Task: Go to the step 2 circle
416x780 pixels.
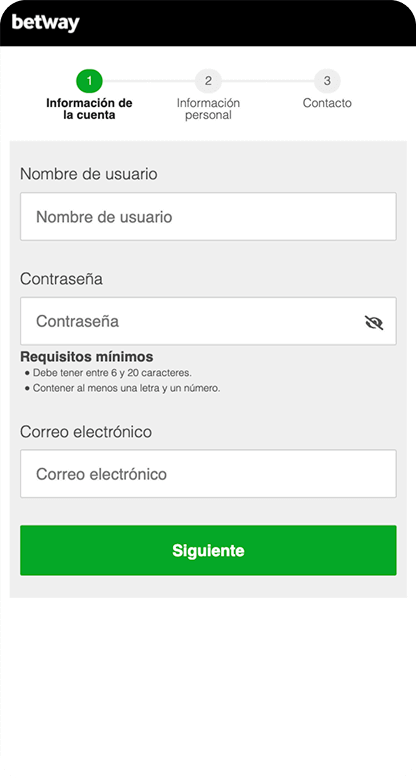Action: point(208,81)
